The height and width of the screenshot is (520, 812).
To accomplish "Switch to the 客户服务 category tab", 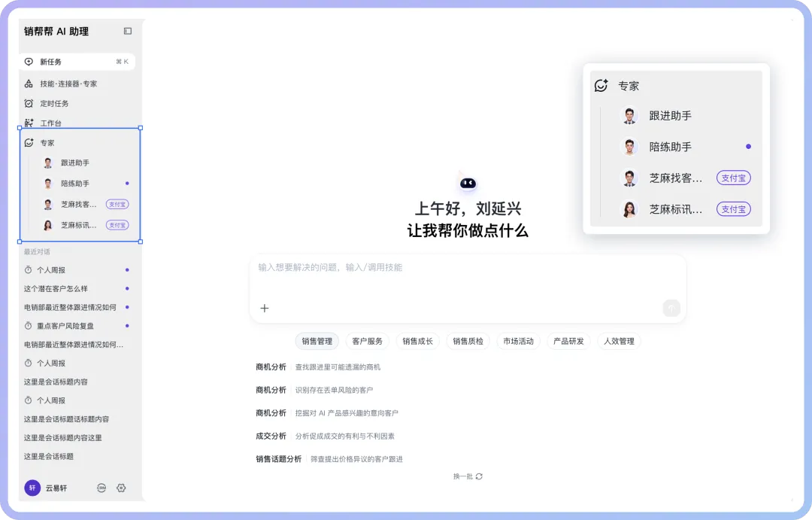I will [367, 341].
